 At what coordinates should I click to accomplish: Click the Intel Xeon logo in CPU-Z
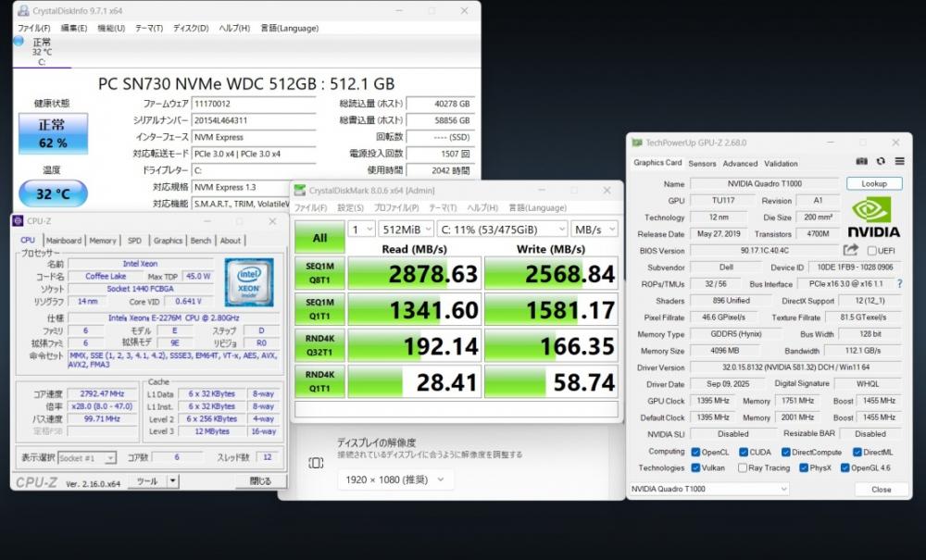pyautogui.click(x=248, y=281)
